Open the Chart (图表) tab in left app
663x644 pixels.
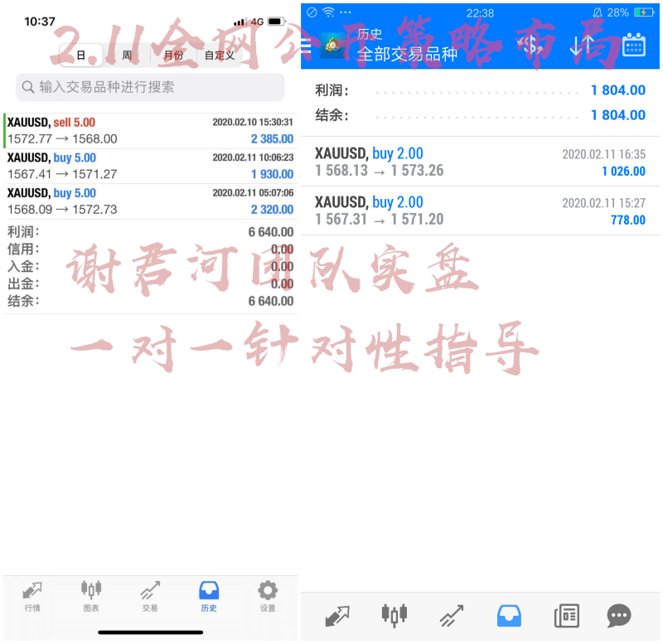(91, 597)
